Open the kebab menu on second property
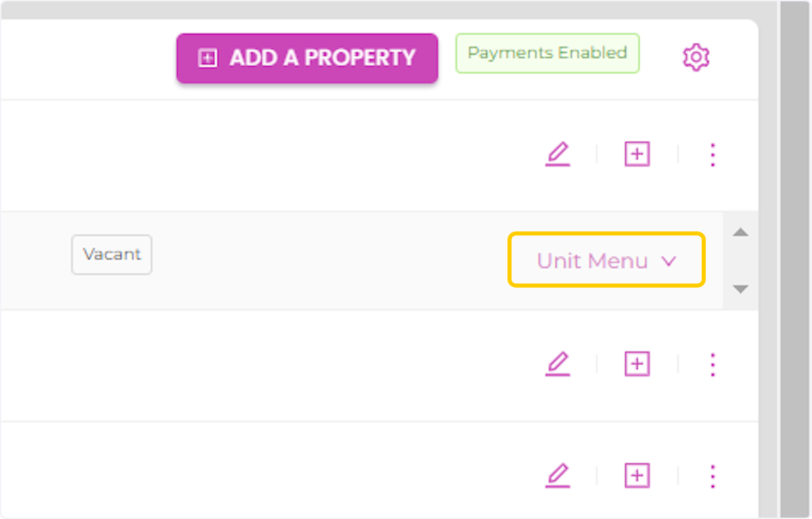Image resolution: width=812 pixels, height=519 pixels. coord(713,364)
